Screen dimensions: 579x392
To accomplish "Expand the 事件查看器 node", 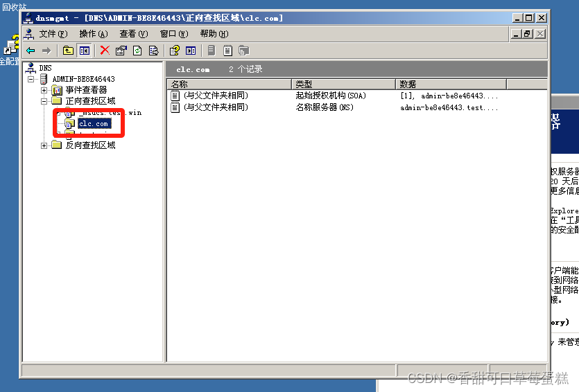I will (44, 90).
